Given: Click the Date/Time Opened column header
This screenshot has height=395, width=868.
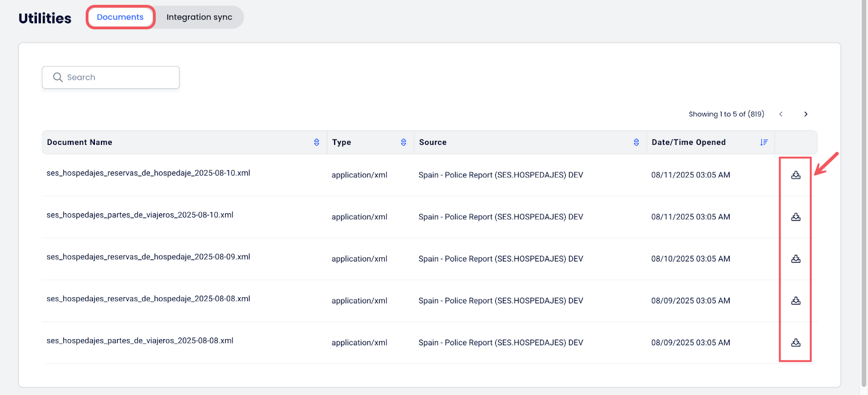Looking at the screenshot, I should [x=688, y=142].
